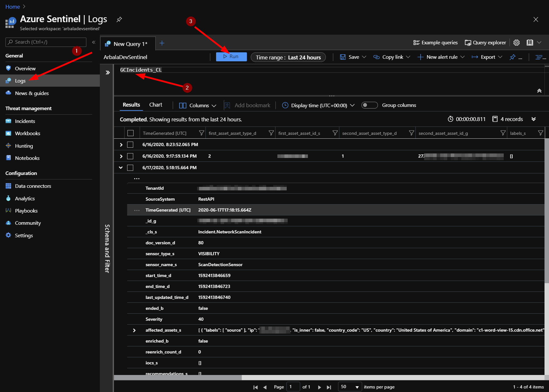Collapse the query editor with the double up arrow
This screenshot has height=392, width=549.
point(539,91)
